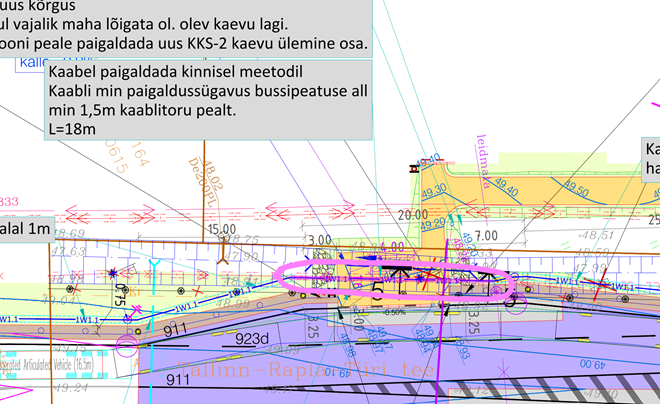Click the blue star symbol left of the ellipse
Viewport: 661px width, 405px height.
113,271
